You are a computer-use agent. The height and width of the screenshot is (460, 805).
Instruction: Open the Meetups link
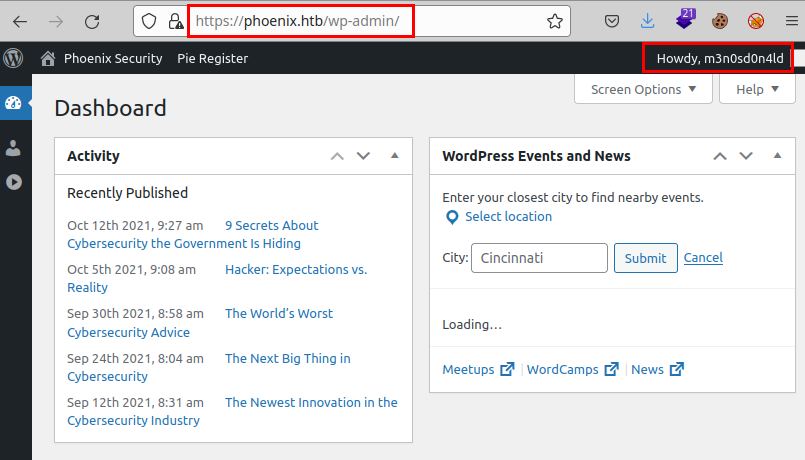(468, 370)
